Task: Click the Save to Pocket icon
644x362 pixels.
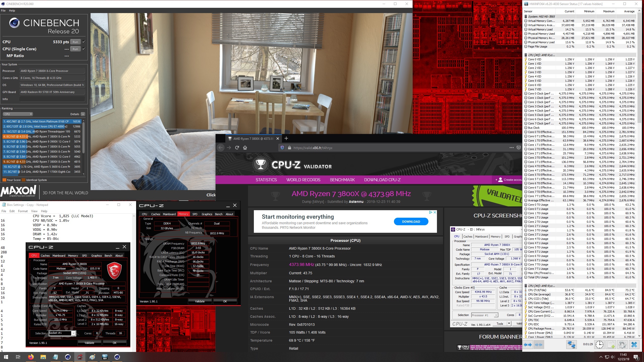Action: click(518, 148)
